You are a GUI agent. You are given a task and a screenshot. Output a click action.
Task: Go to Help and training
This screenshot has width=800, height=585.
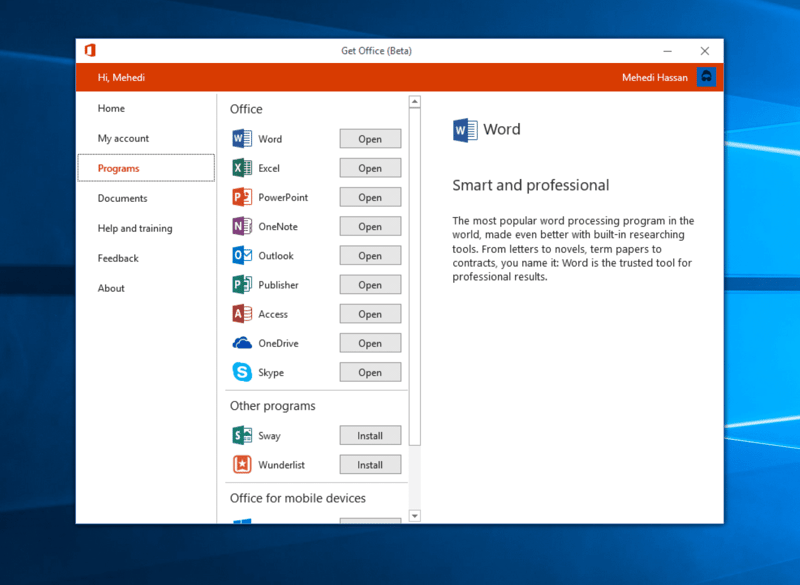pyautogui.click(x=134, y=228)
